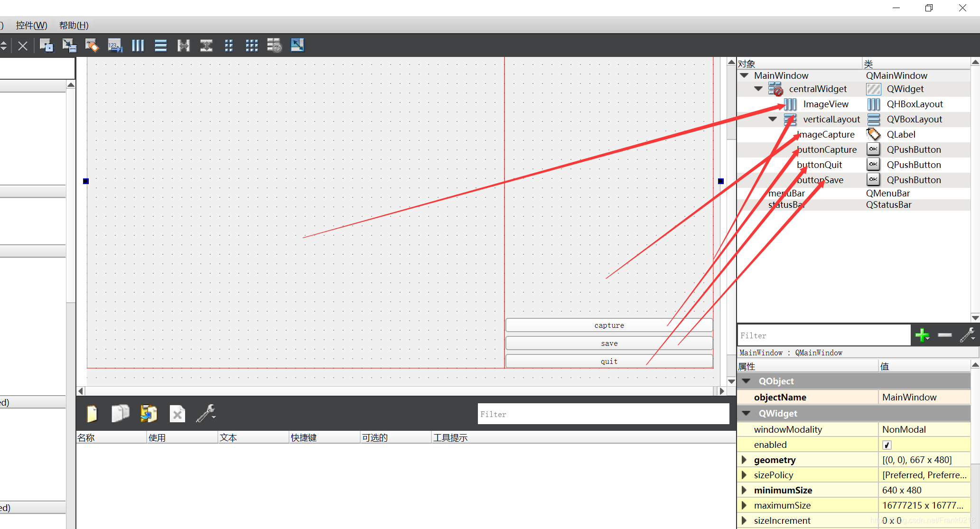The width and height of the screenshot is (980, 529).
Task: Toggle the enabled property checkbox
Action: [x=887, y=445]
